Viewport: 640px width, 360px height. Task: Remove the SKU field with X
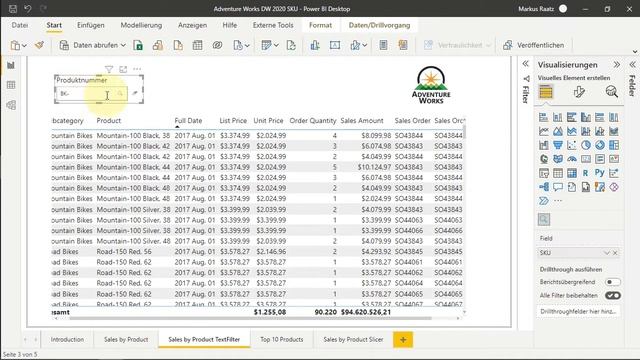coord(615,253)
